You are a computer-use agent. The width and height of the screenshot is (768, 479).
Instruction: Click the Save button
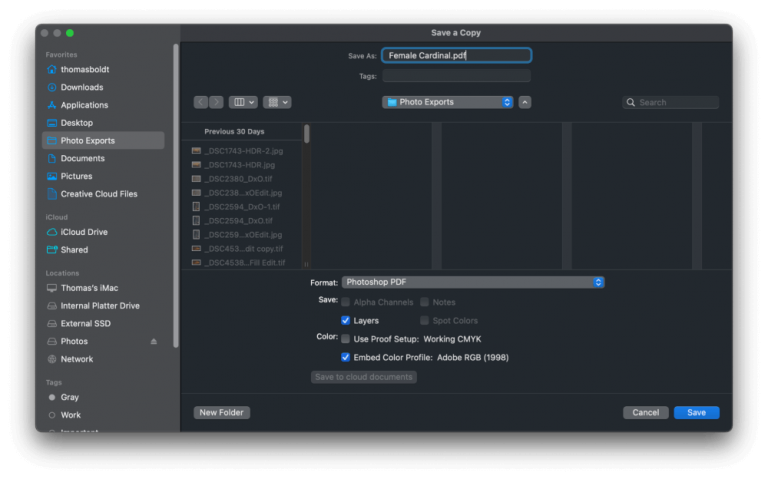pyautogui.click(x=696, y=412)
